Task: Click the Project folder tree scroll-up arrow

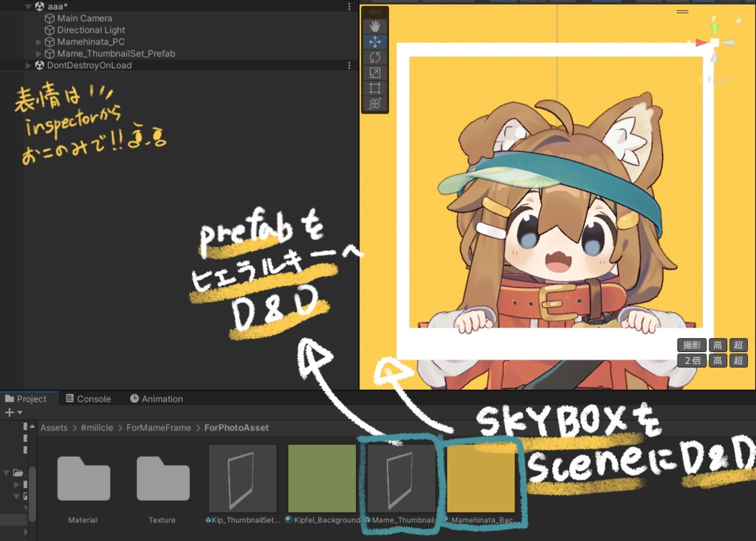Action: [32, 427]
